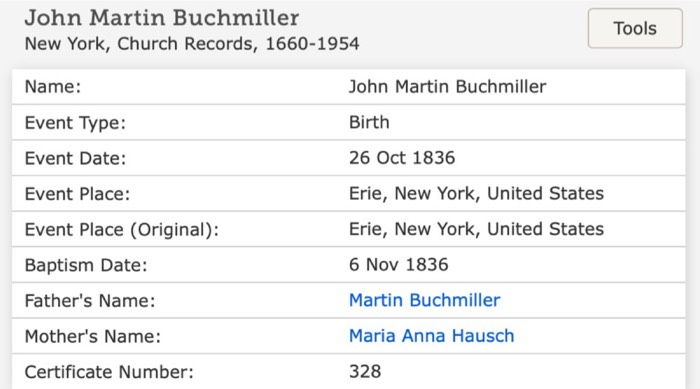700x389 pixels.
Task: Click the Baptism Date: field label
Action: click(86, 265)
